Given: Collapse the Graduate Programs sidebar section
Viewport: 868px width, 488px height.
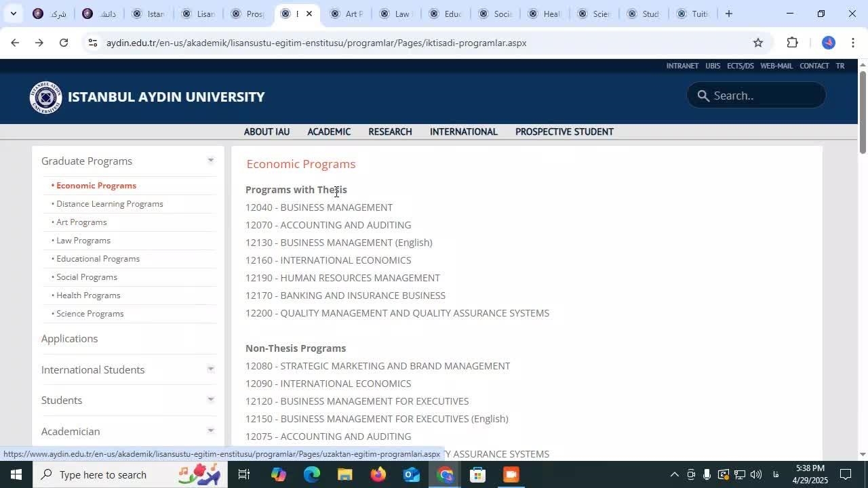Looking at the screenshot, I should 210,161.
